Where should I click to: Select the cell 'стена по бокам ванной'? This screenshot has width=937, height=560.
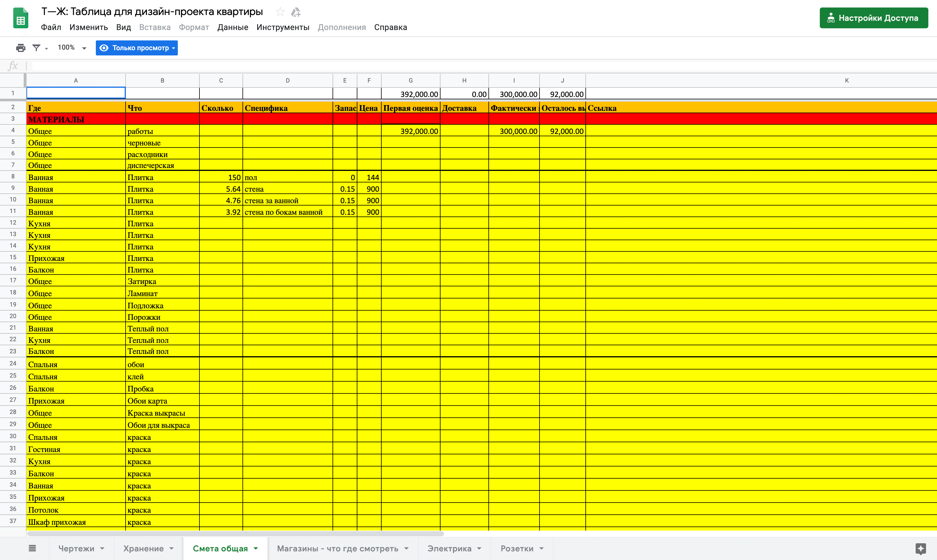pyautogui.click(x=288, y=212)
